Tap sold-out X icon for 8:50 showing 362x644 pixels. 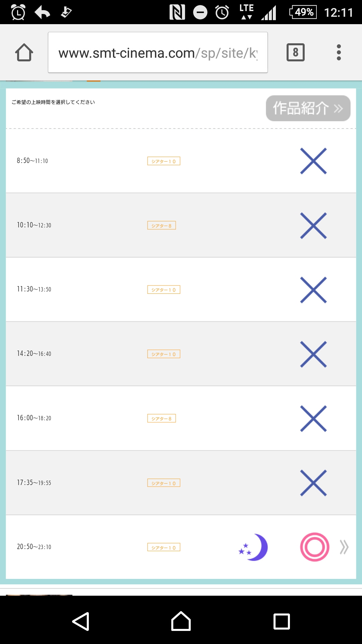pyautogui.click(x=313, y=161)
